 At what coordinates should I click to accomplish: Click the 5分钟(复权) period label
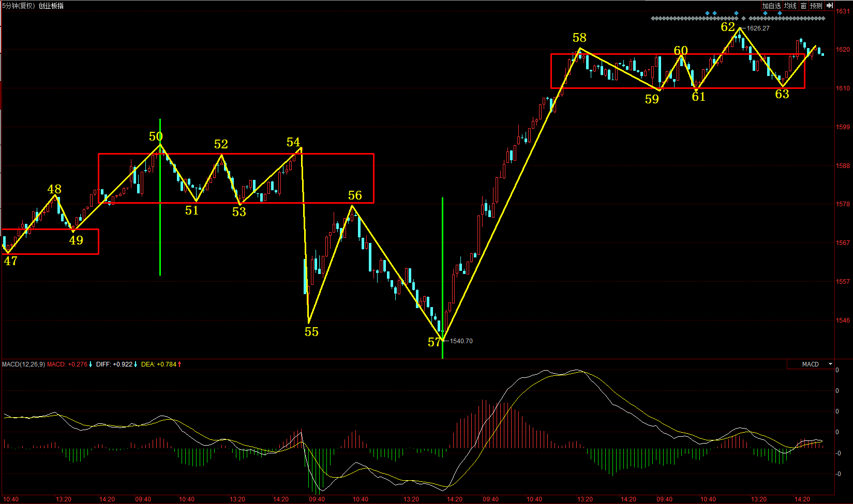(19, 6)
